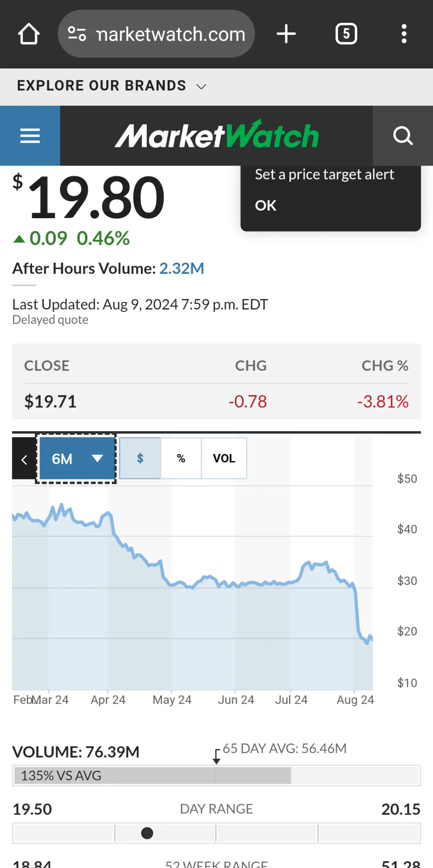Tap the browser home icon
433x868 pixels.
point(29,34)
